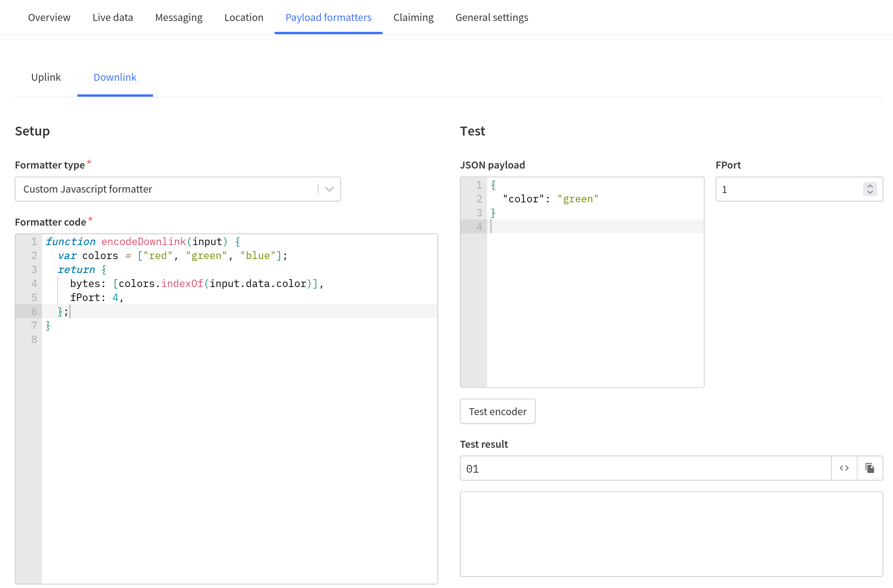Viewport: 893px width, 588px height.
Task: Toggle the test result code view icon
Action: click(844, 468)
